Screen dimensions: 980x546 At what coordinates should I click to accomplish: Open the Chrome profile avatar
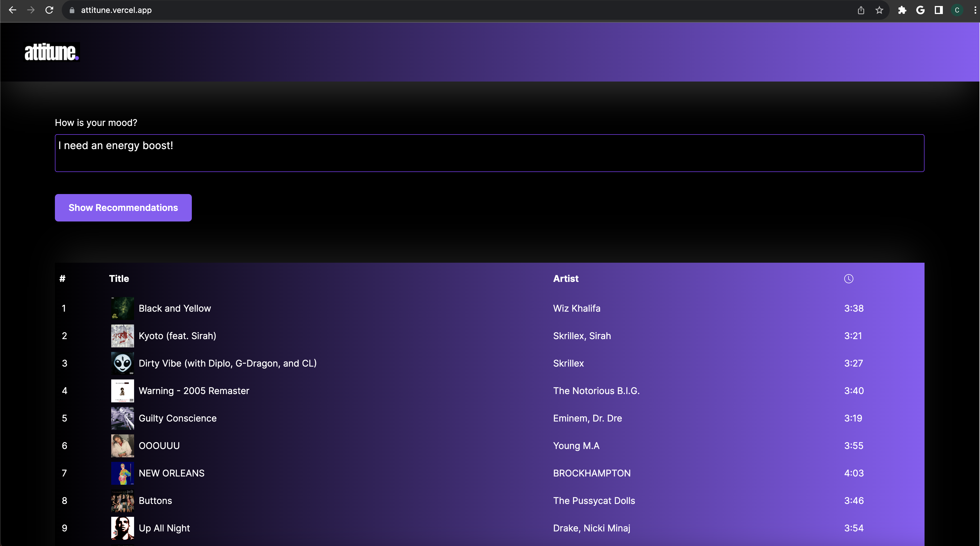pyautogui.click(x=957, y=10)
